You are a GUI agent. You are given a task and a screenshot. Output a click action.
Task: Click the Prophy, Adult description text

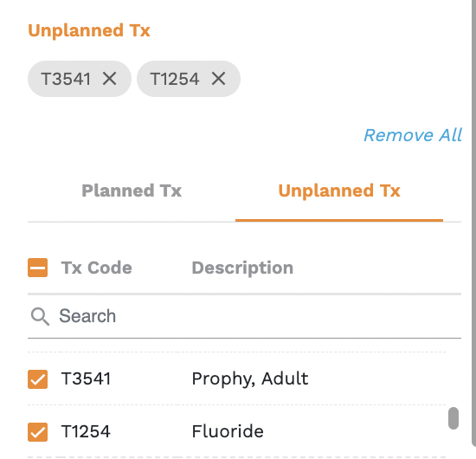[250, 378]
